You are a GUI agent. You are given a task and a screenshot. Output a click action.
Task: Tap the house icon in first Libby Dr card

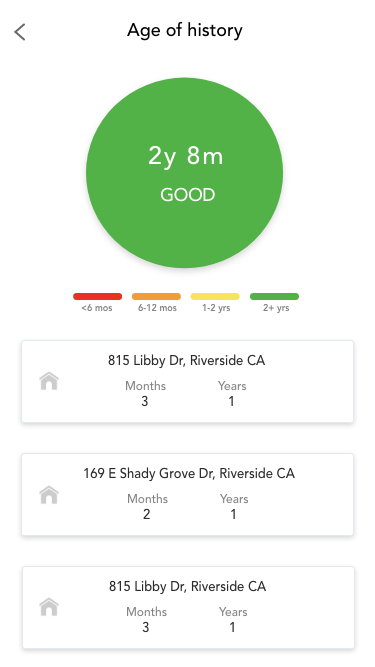[49, 381]
